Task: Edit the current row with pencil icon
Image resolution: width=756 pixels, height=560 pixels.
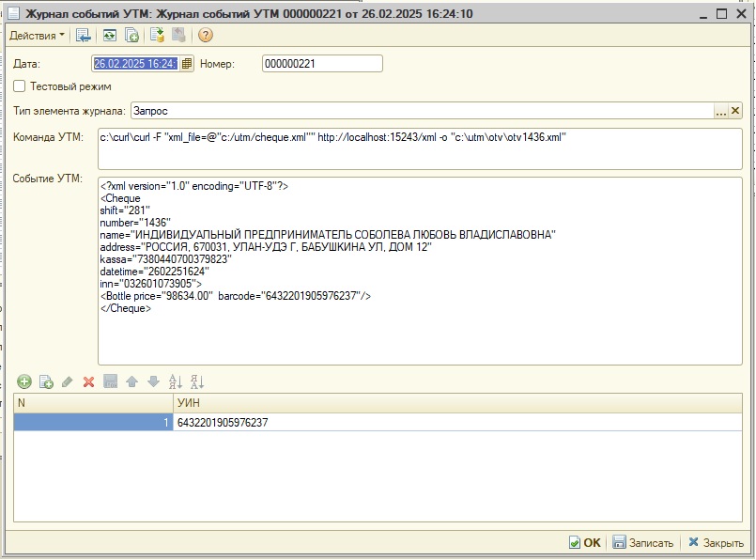Action: coord(67,382)
